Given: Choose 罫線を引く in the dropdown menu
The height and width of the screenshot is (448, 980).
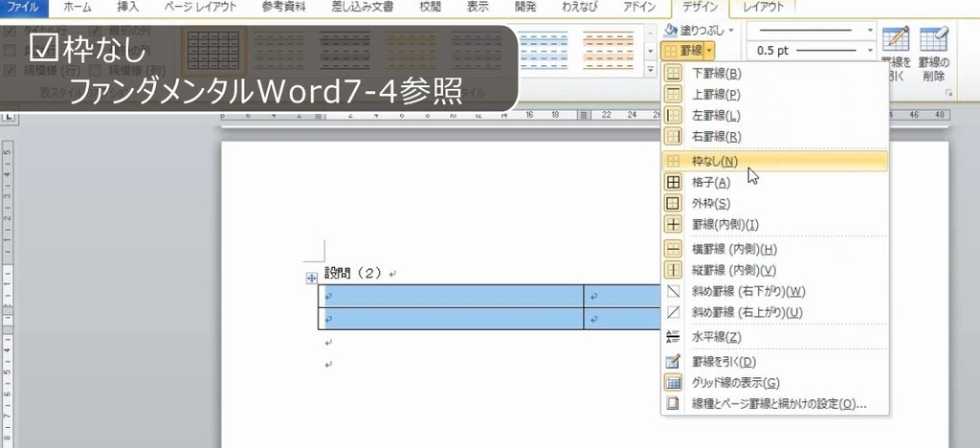Looking at the screenshot, I should click(x=774, y=362).
